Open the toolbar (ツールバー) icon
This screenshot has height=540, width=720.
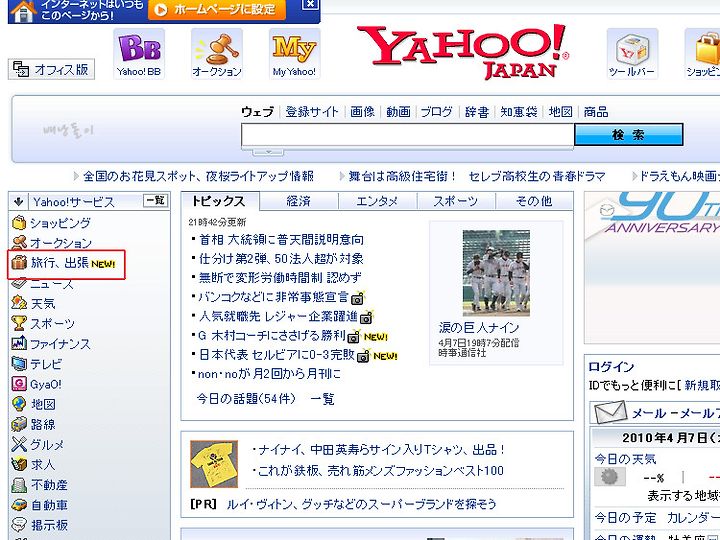[x=632, y=54]
